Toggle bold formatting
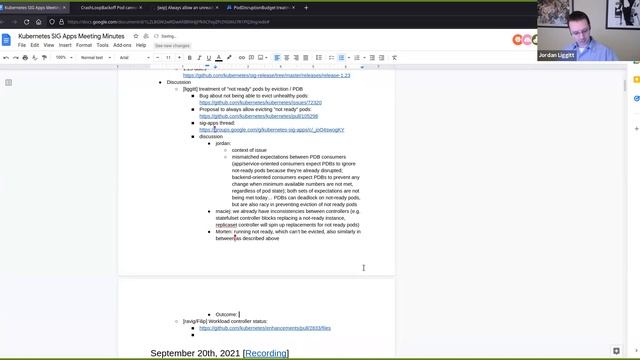Viewport: 640px width, 360px height. click(x=189, y=58)
